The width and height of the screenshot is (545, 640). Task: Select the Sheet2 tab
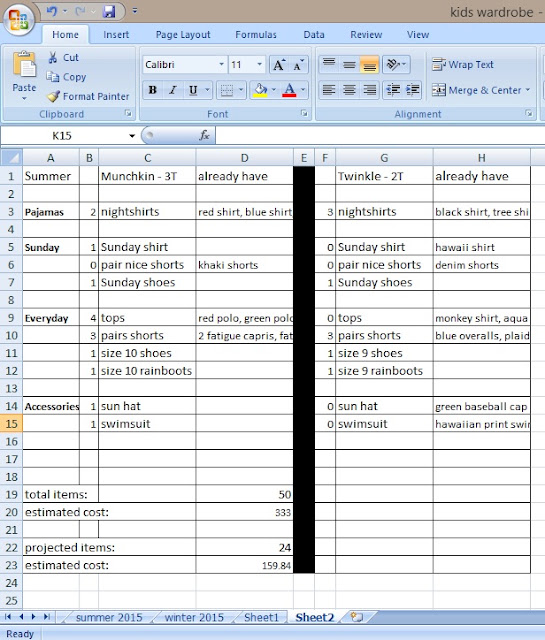click(315, 617)
